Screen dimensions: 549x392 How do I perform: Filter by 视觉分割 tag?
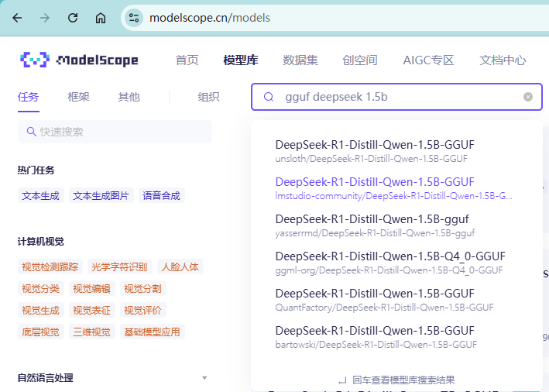142,289
